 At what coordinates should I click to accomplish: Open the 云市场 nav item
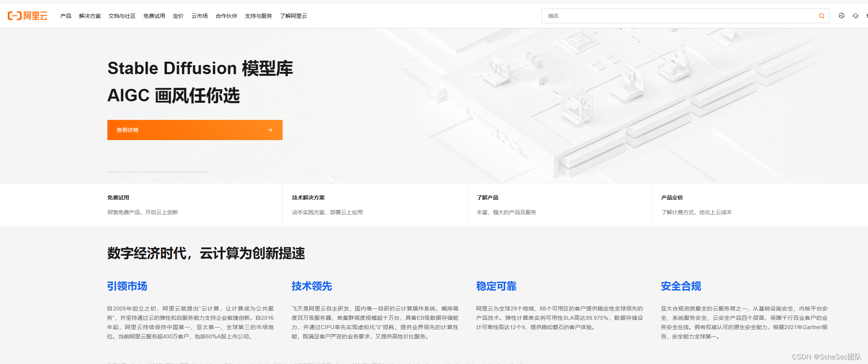(200, 16)
